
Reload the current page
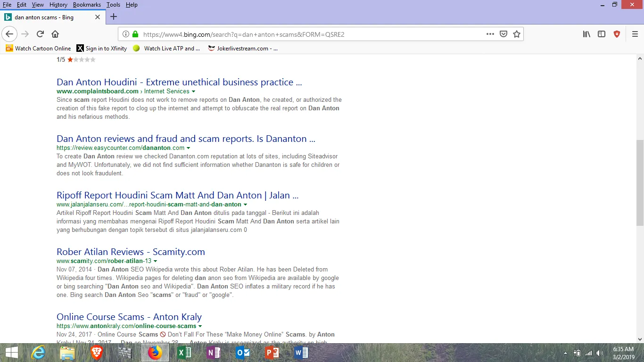pos(41,34)
